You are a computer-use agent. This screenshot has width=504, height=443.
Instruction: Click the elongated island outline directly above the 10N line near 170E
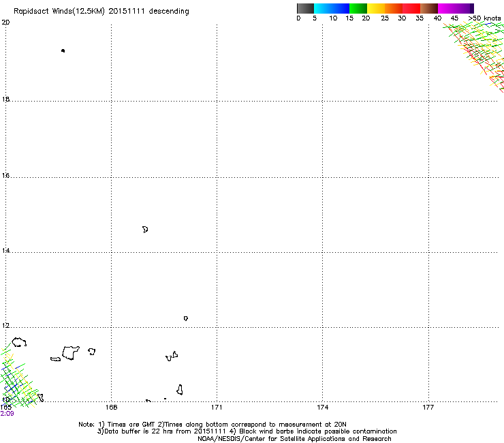180,390
